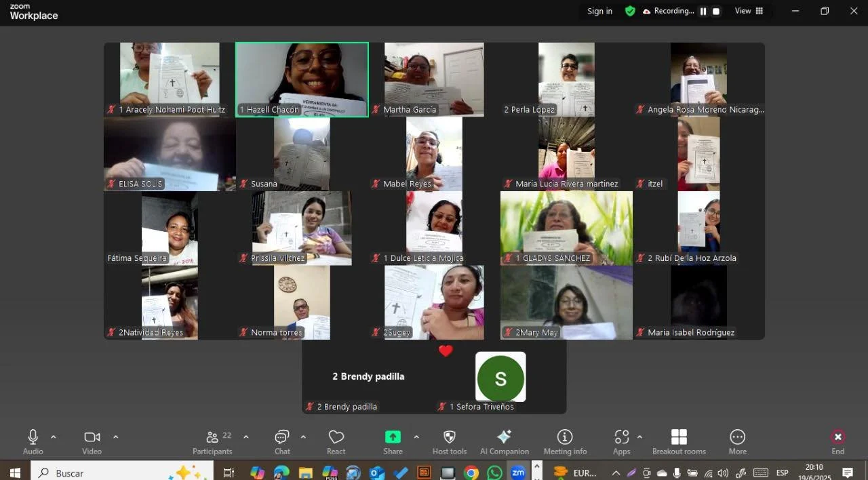
Task: Click the Fátima Sequeira name label
Action: click(x=137, y=258)
